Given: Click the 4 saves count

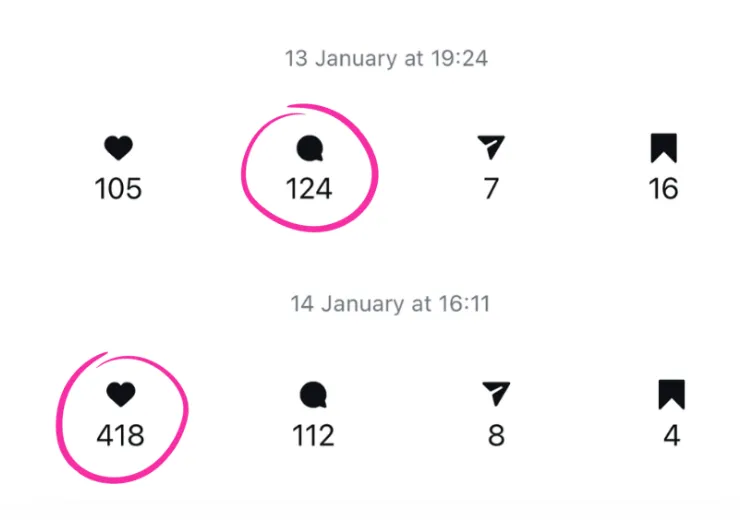Looking at the screenshot, I should click(x=672, y=435).
